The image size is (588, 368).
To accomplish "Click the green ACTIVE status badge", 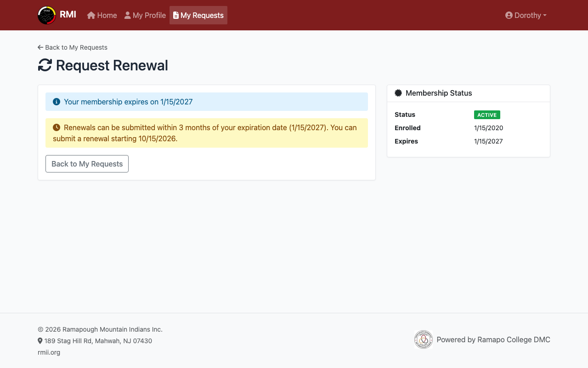I will click(487, 115).
